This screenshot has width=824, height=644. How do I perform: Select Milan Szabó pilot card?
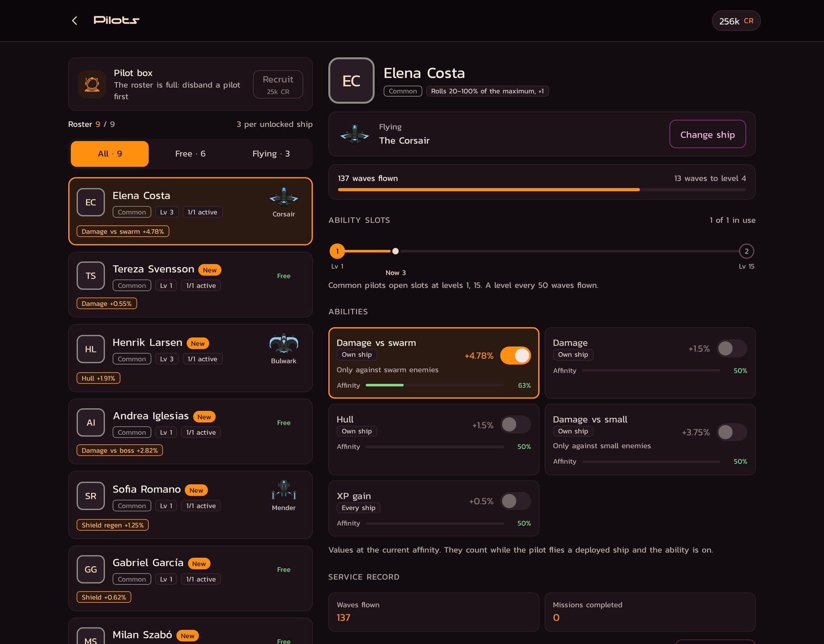click(x=190, y=632)
